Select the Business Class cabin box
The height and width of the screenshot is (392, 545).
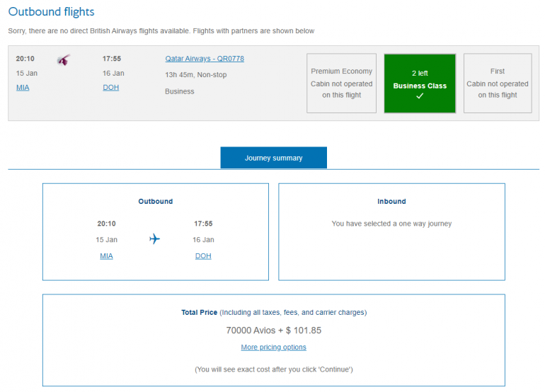coord(420,83)
